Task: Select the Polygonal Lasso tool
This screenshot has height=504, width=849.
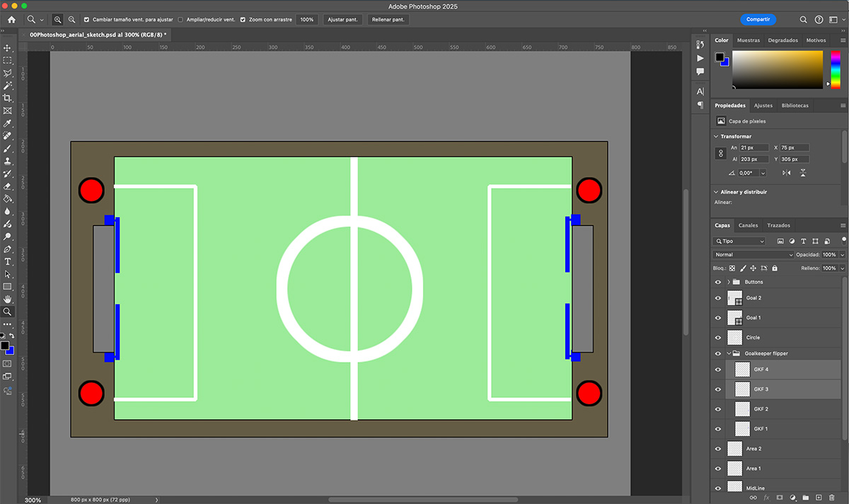Action: pos(8,73)
